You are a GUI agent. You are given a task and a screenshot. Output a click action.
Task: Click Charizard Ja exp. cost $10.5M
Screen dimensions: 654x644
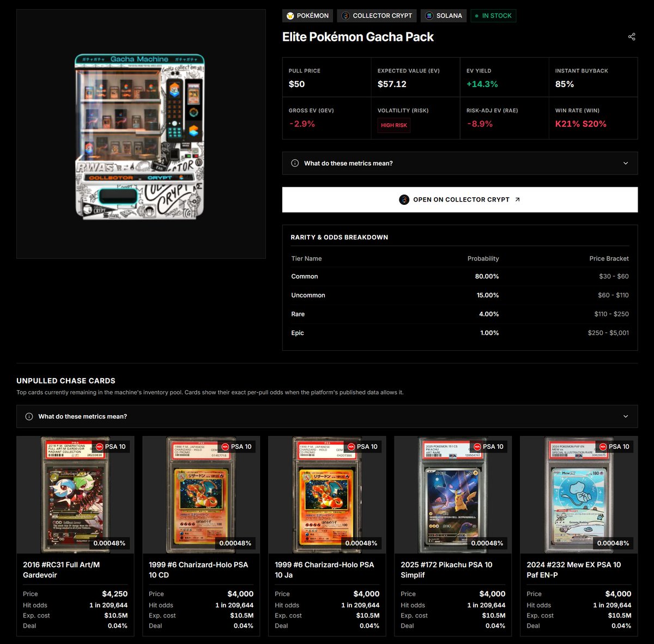coord(368,616)
